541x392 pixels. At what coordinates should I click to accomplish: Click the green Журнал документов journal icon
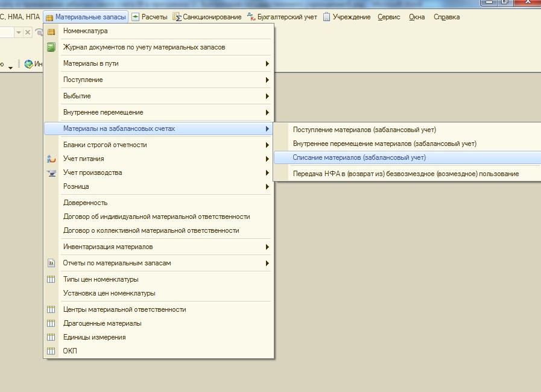(x=51, y=47)
